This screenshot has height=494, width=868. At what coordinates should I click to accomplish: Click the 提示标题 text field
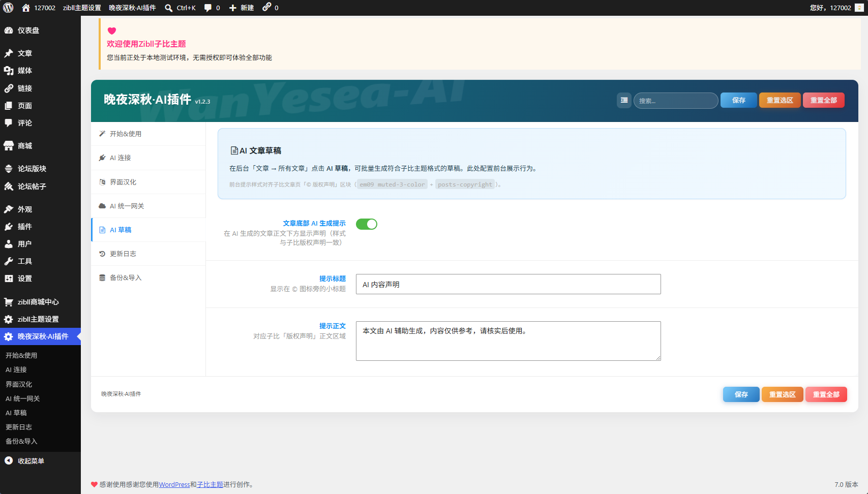pyautogui.click(x=508, y=284)
